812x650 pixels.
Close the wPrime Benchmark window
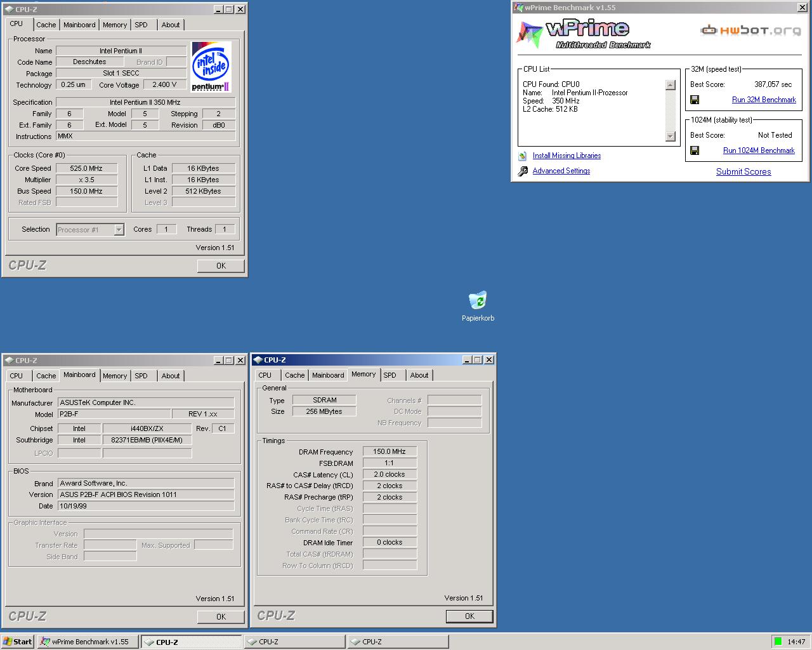click(x=802, y=8)
